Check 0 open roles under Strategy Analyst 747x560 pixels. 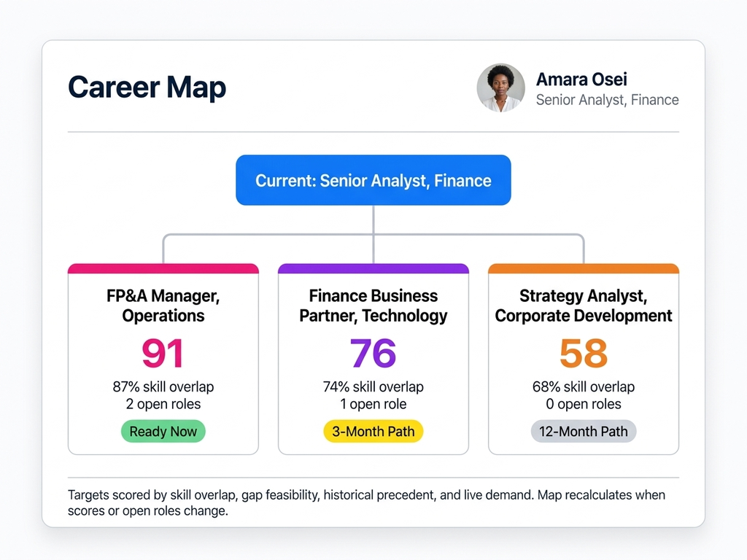pyautogui.click(x=583, y=404)
